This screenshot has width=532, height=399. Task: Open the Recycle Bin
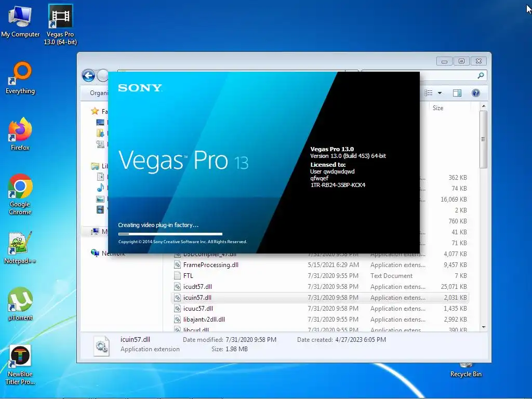point(465,370)
